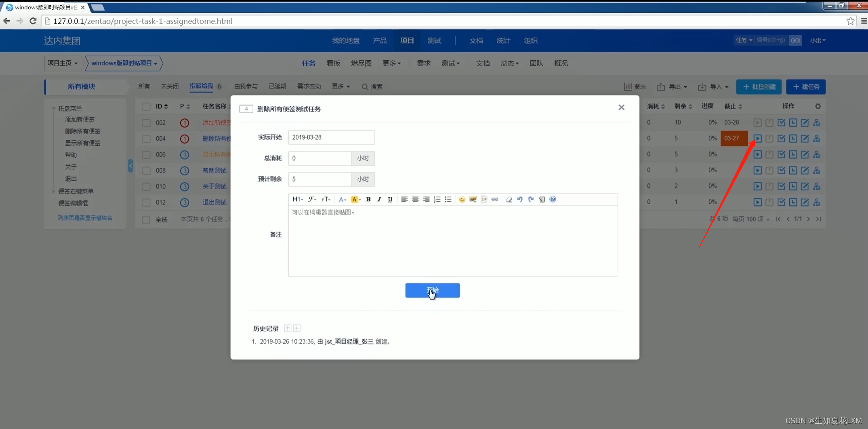Apply bold formatting in the remark editor

(368, 199)
